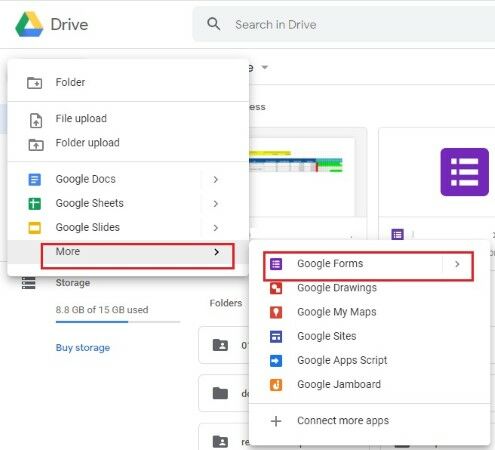The height and width of the screenshot is (450, 495).
Task: Choose File upload from menu
Action: tap(128, 119)
